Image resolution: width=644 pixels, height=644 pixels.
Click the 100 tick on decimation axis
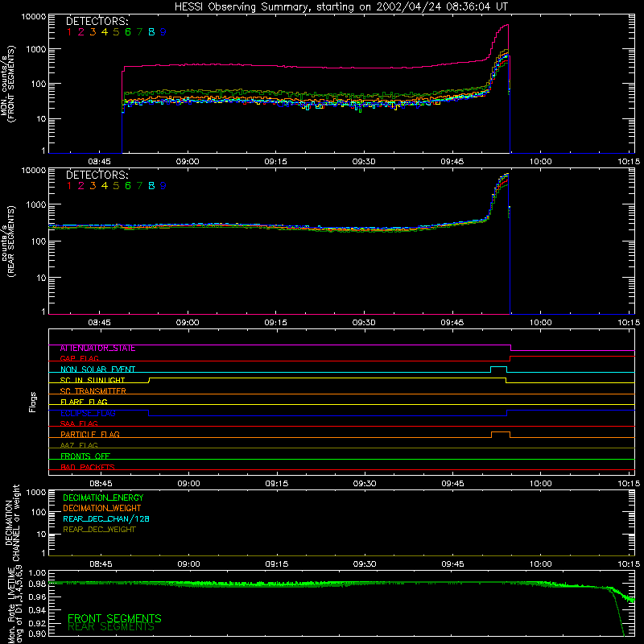(x=39, y=512)
